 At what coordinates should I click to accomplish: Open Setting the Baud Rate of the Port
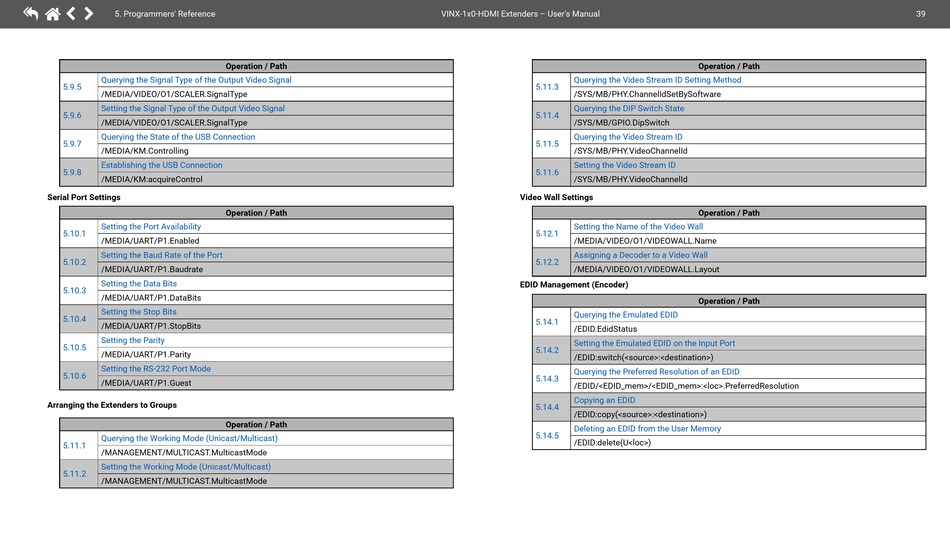[161, 255]
